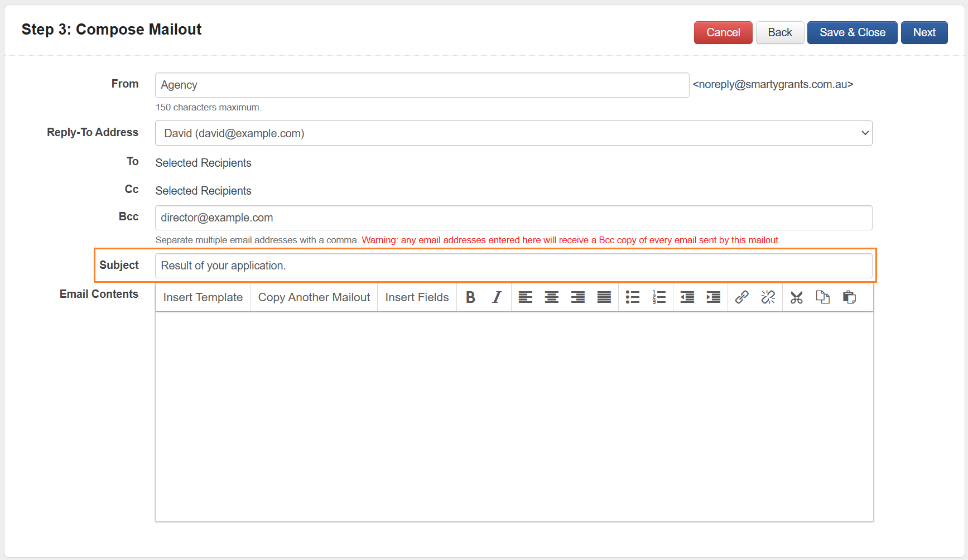Open the Insert Fields menu
Screen dimensions: 968x560
click(417, 297)
